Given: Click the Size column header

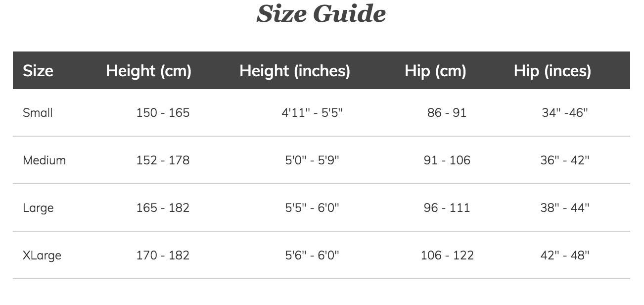Looking at the screenshot, I should tap(38, 71).
